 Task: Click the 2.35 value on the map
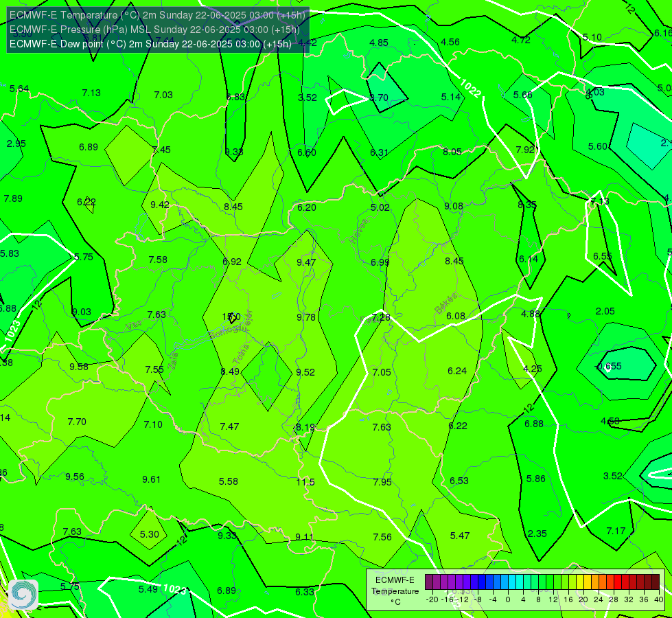point(537,534)
